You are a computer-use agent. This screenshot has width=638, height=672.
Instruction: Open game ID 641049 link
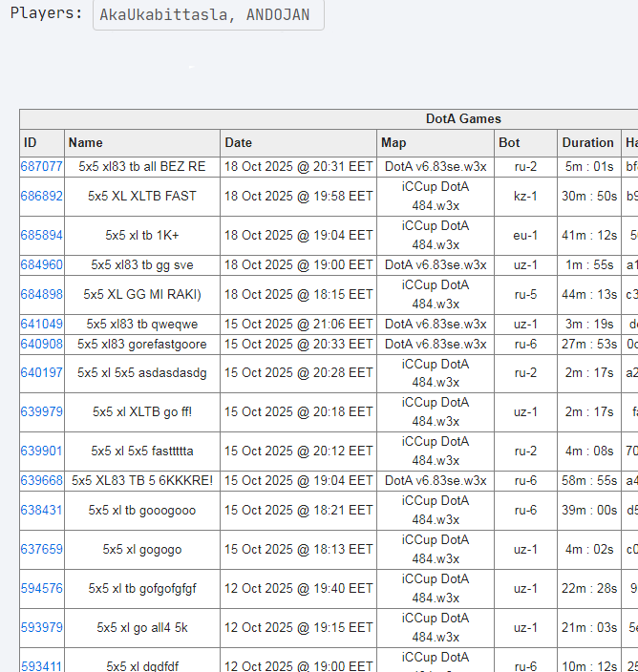click(x=42, y=324)
